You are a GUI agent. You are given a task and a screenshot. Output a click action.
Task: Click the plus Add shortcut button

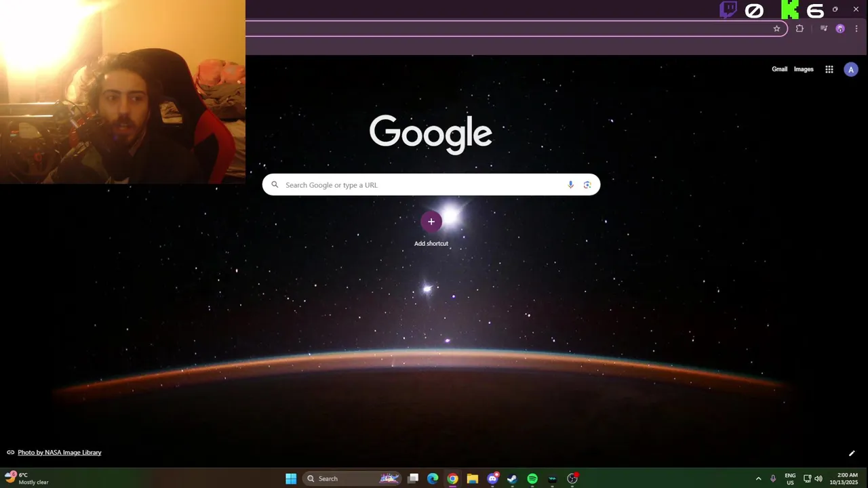(431, 222)
